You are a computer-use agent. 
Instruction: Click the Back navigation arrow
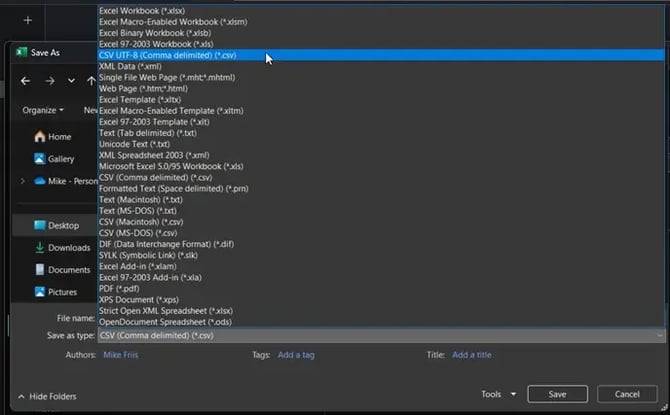coord(26,81)
